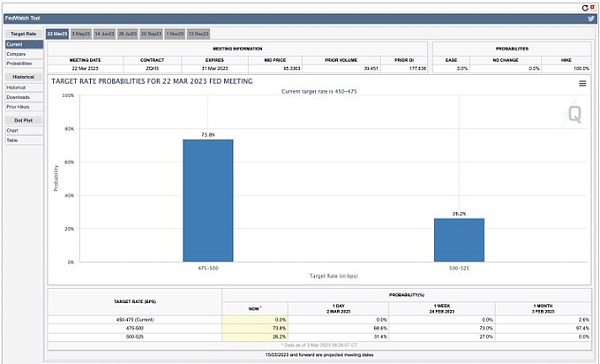
Task: Select the 1 Nov23 meeting tab
Action: tap(175, 34)
